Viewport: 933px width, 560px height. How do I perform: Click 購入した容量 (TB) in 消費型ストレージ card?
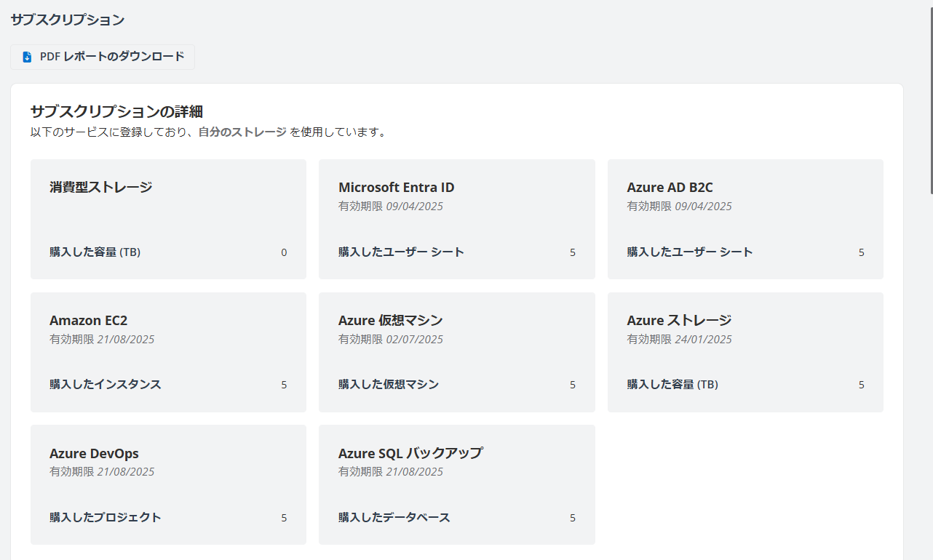pos(95,252)
